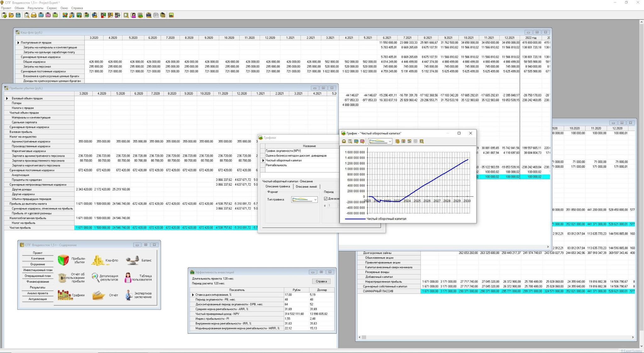The height and width of the screenshot is (353, 644).
Task: Click the Save project floppy icon
Action: tap(18, 15)
